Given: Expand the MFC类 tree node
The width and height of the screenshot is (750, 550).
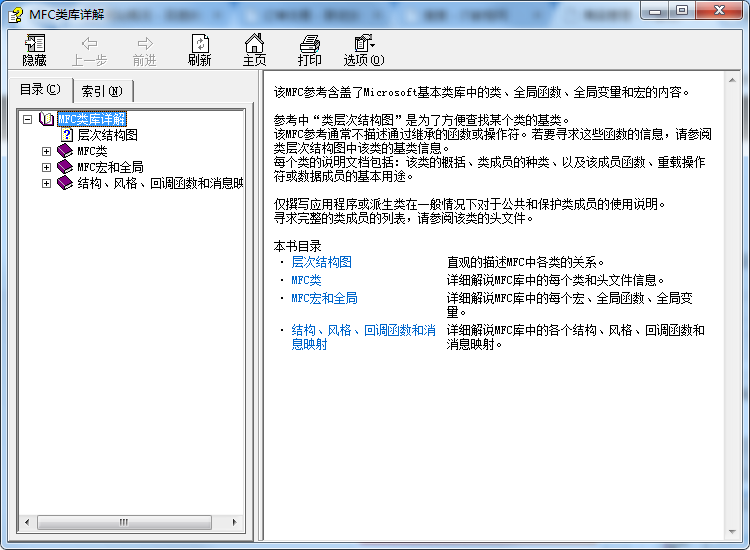Looking at the screenshot, I should [46, 151].
